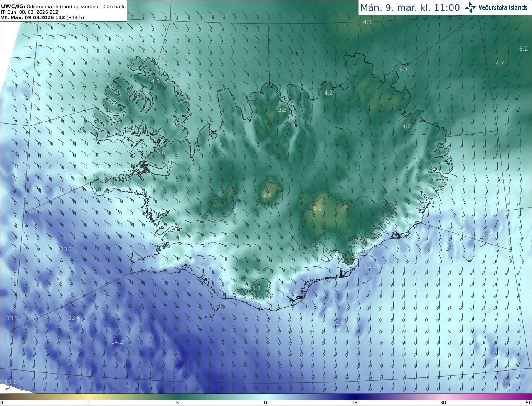Click the 13.6 value label

point(74,318)
